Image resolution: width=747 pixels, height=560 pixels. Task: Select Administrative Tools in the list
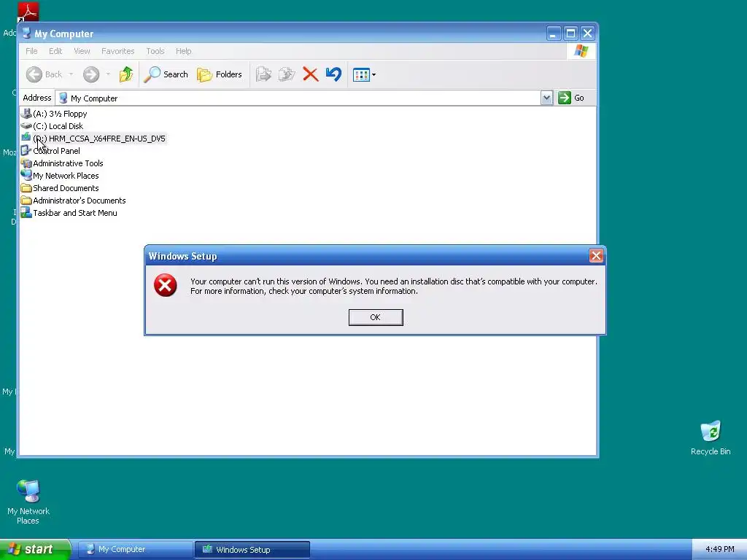[x=62, y=163]
